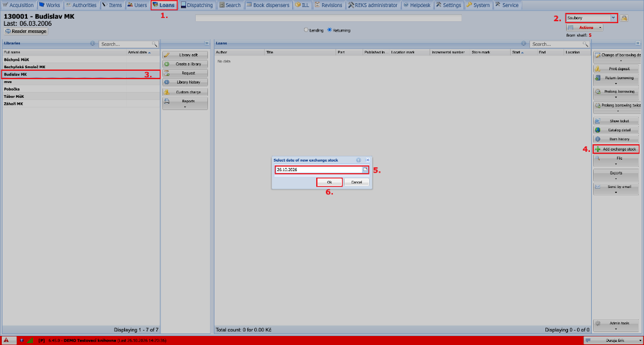Select the Bechyňská Smoleč MK row

(x=80, y=67)
